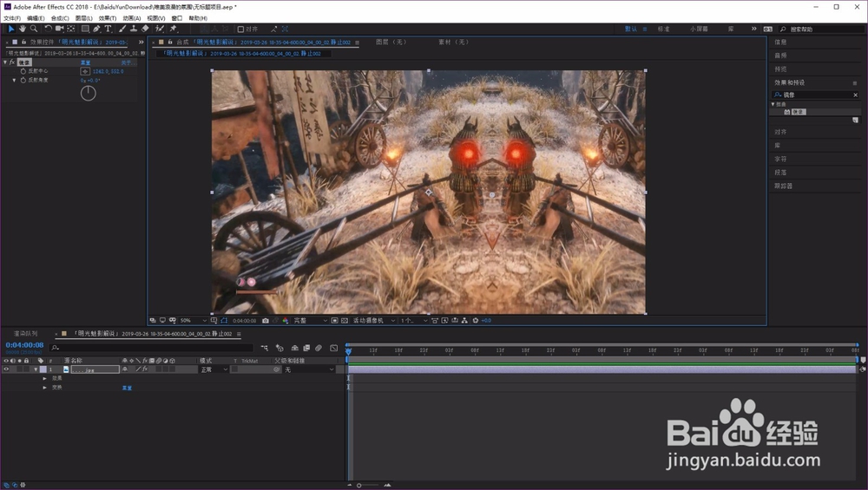The height and width of the screenshot is (490, 868).
Task: Select the Pan Behind anchor point tool
Action: click(x=71, y=29)
